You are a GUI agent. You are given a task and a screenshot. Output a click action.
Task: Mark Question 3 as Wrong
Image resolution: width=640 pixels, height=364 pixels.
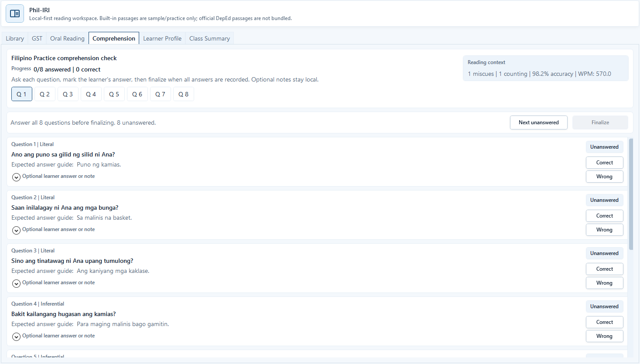tap(605, 283)
